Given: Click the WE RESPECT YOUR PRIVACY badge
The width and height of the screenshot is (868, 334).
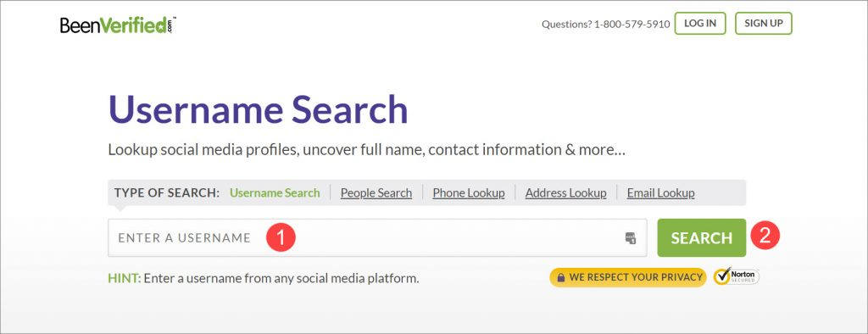Looking at the screenshot, I should coord(628,277).
